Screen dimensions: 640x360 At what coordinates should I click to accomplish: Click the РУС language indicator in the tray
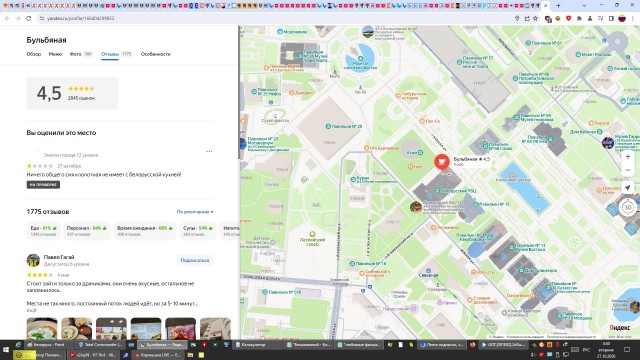click(x=586, y=350)
